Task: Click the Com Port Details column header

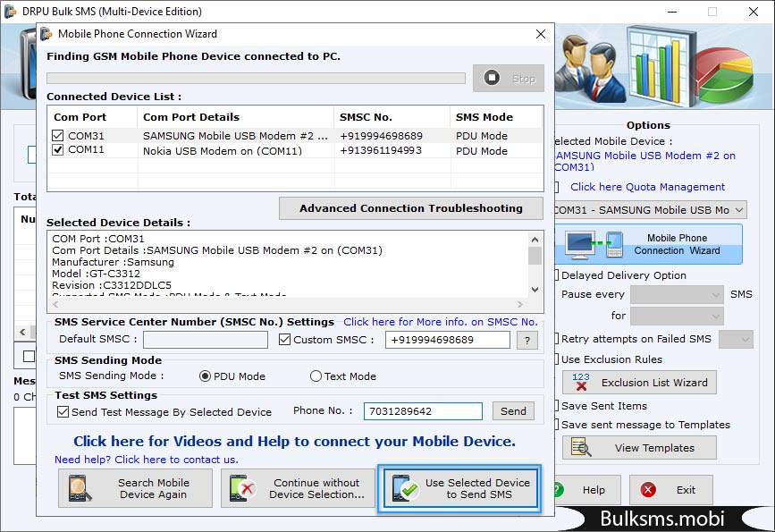Action: (x=235, y=117)
